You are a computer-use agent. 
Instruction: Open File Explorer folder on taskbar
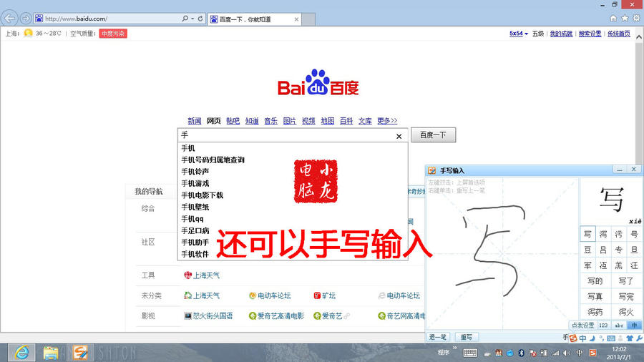pyautogui.click(x=51, y=353)
